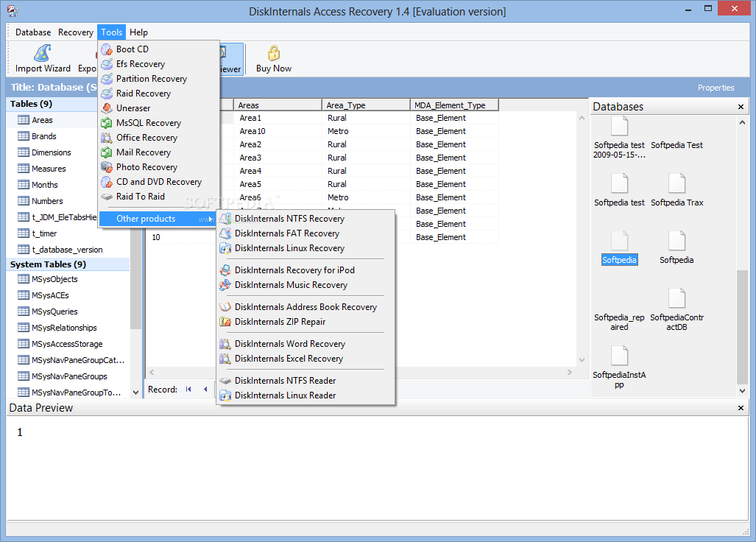Click the ZIP Repair icon
Image resolution: width=756 pixels, height=542 pixels.
click(225, 322)
